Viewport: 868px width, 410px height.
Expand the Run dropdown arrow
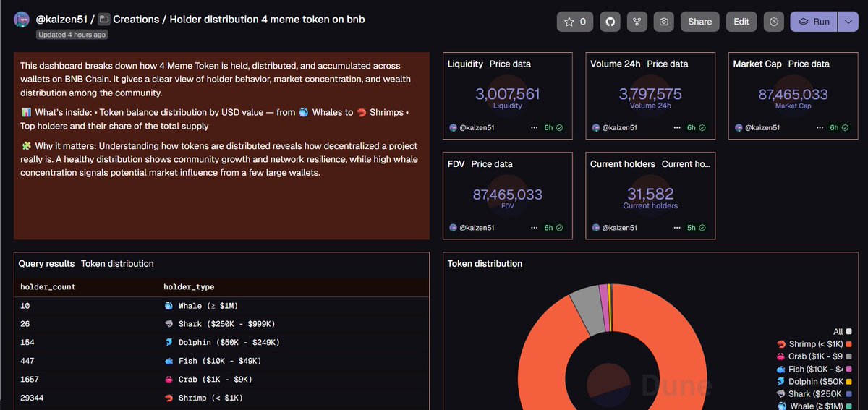[x=848, y=22]
